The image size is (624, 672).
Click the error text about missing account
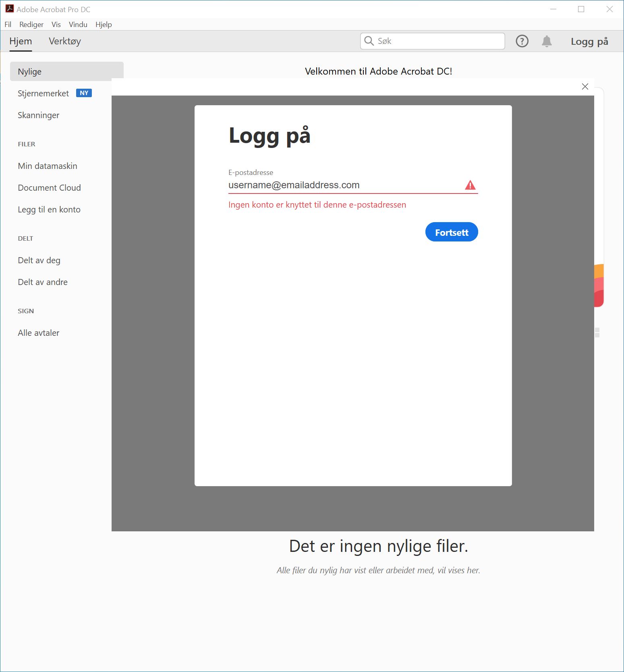[317, 205]
